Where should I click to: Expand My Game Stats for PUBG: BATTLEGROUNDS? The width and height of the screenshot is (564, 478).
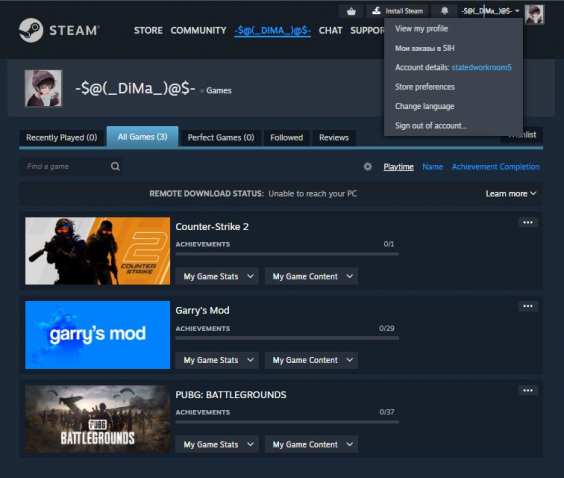[217, 444]
